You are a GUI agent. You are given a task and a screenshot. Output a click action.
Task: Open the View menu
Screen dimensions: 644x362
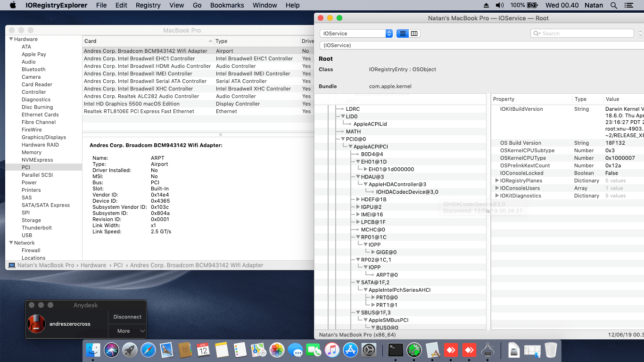pyautogui.click(x=177, y=5)
